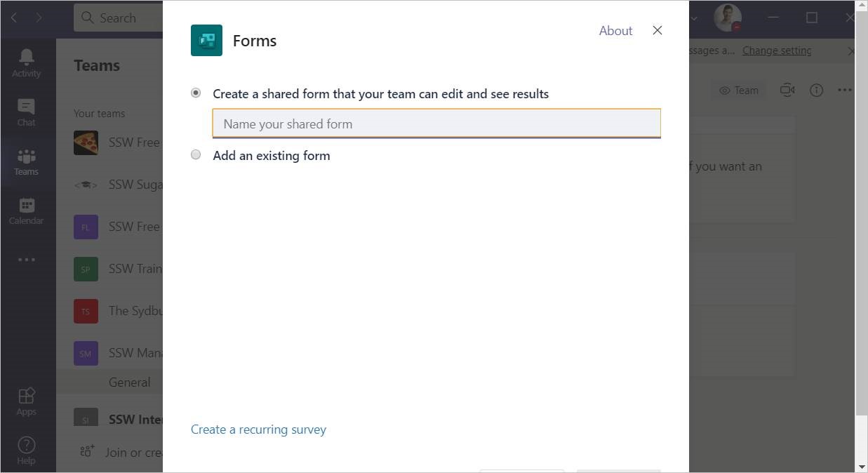Open the About link in Forms dialog
868x473 pixels.
click(x=615, y=30)
